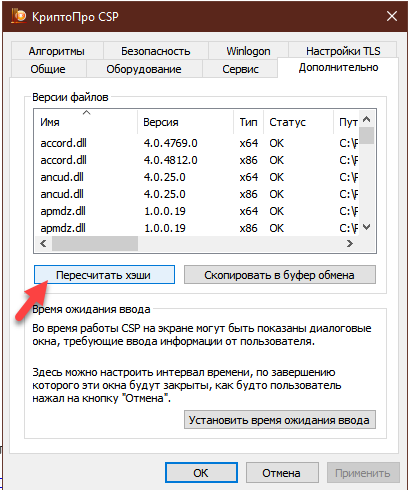Click Установить время ожидания ввода button
This screenshot has width=408, height=490.
[x=280, y=420]
